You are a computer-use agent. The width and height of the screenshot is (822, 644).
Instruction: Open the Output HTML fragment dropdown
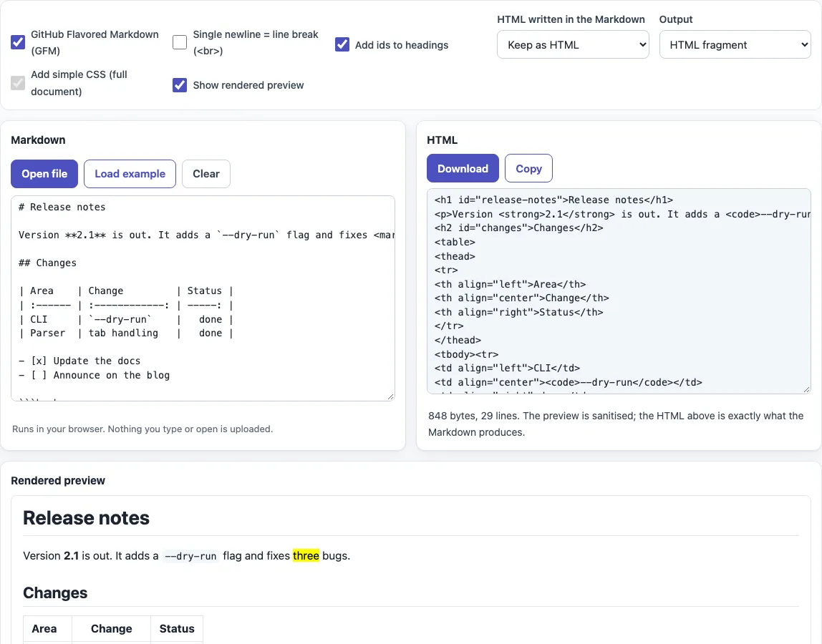pos(735,44)
